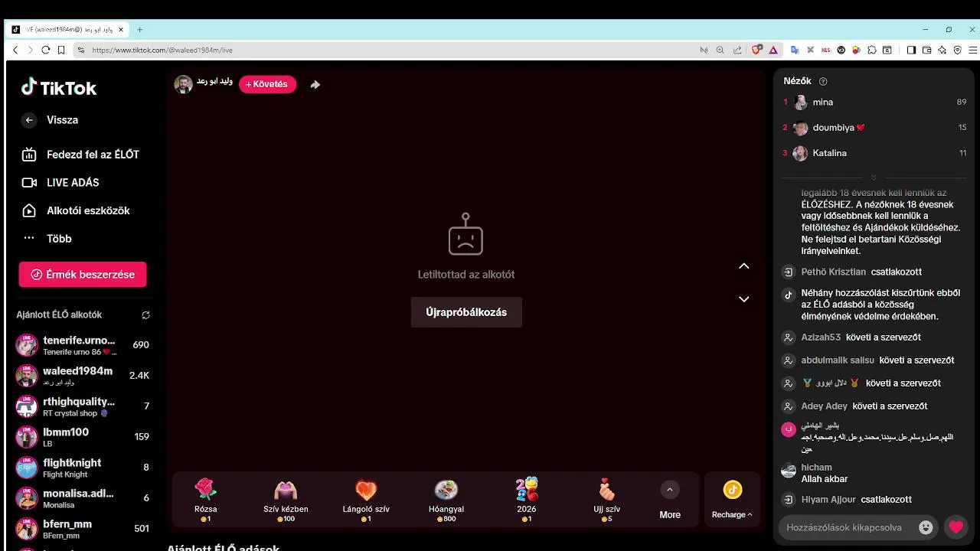Open Nézők help question icon
The height and width of the screenshot is (551, 980).
(x=823, y=81)
